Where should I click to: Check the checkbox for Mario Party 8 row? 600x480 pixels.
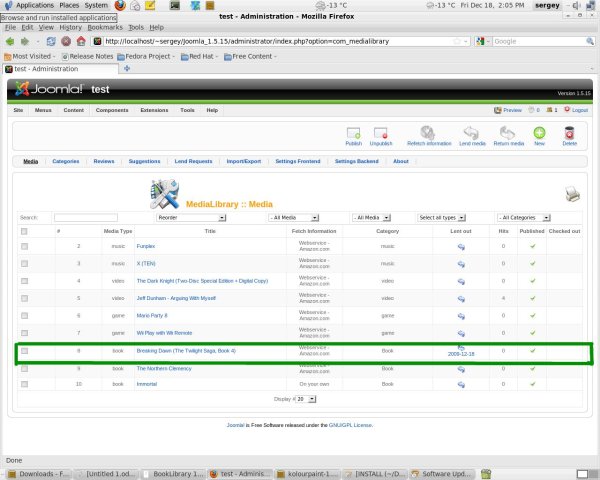(24, 315)
